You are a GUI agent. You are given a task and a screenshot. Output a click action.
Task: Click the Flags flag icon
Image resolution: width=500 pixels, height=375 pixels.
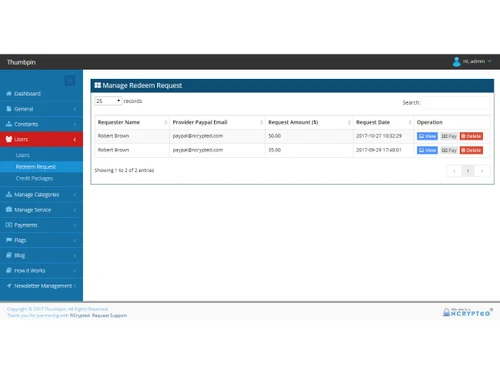(9, 240)
